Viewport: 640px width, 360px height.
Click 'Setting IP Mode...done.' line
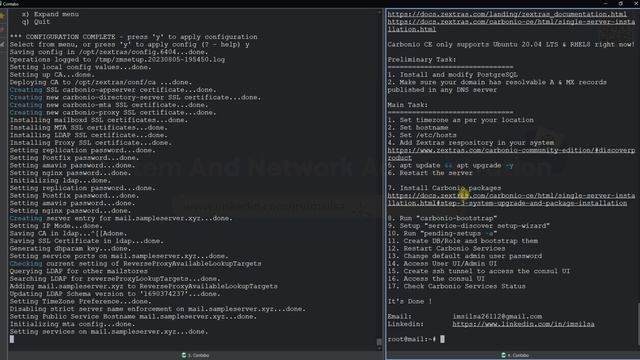coord(56,226)
